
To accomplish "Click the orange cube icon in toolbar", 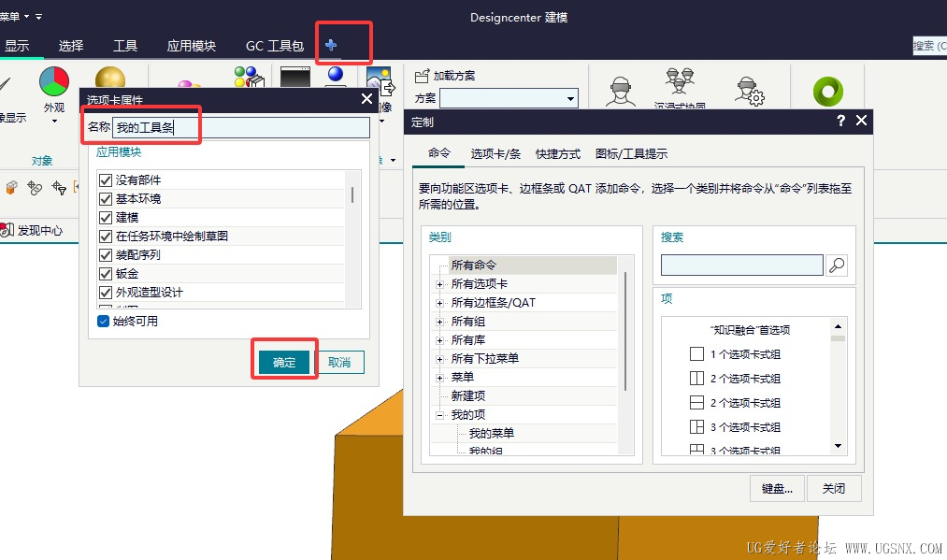I will (11, 188).
